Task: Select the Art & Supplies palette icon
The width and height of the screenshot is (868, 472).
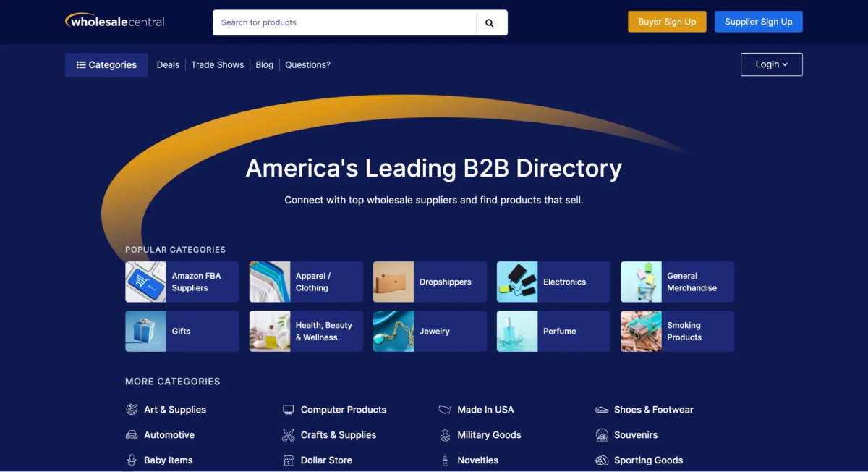Action: [132, 409]
